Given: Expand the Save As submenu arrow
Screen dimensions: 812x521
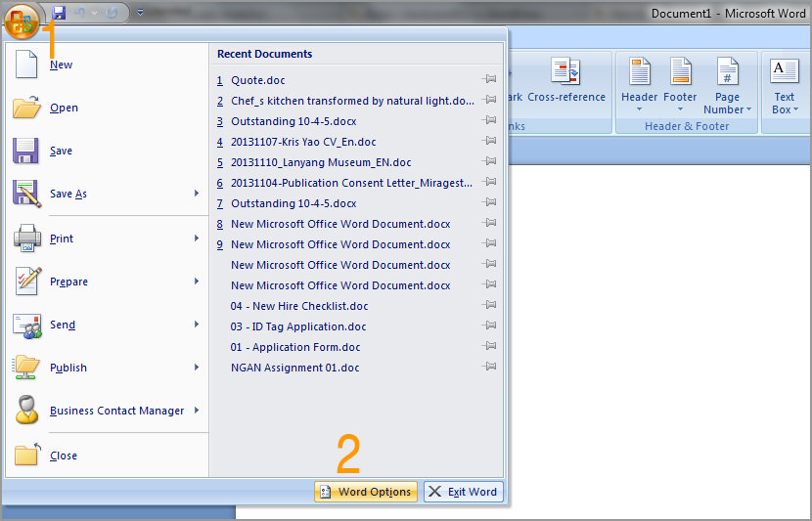Looking at the screenshot, I should (197, 193).
